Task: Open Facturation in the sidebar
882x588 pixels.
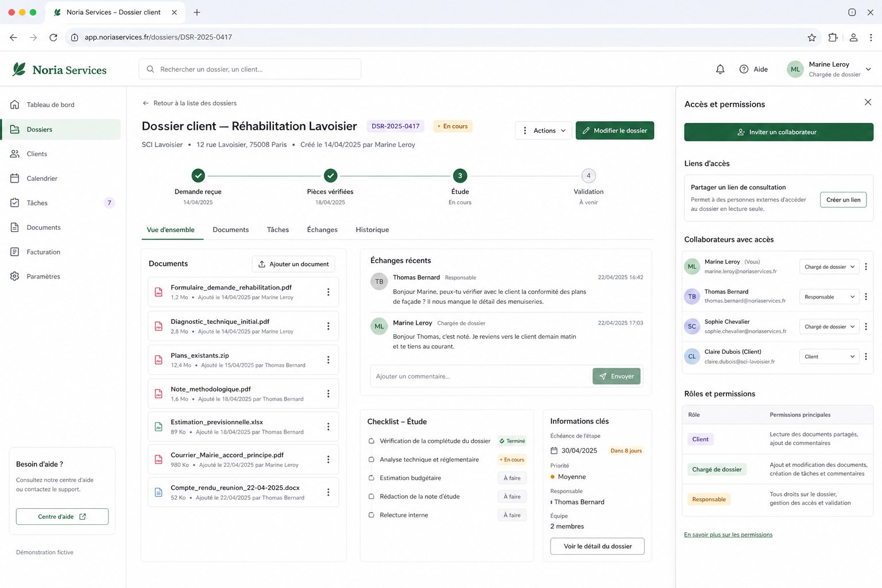Action: pyautogui.click(x=61, y=252)
